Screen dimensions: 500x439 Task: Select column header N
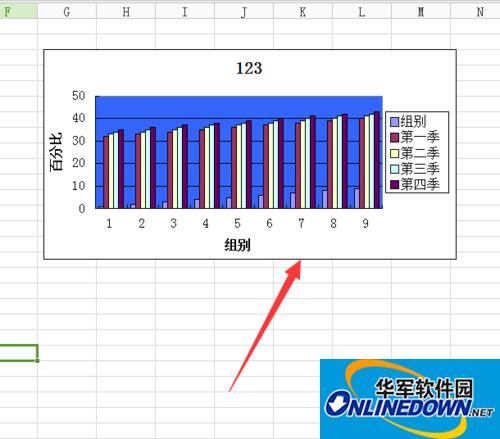click(475, 12)
